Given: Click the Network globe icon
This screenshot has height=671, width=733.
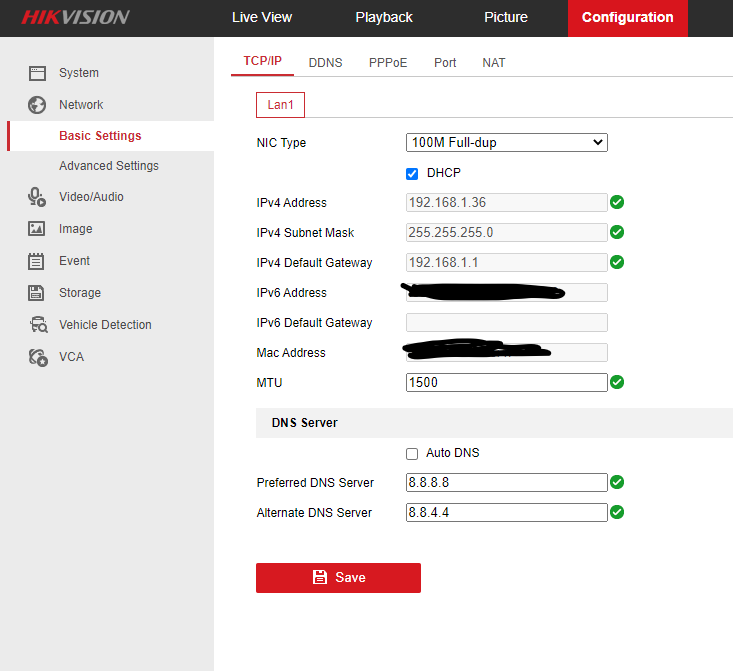Looking at the screenshot, I should click(x=37, y=105).
